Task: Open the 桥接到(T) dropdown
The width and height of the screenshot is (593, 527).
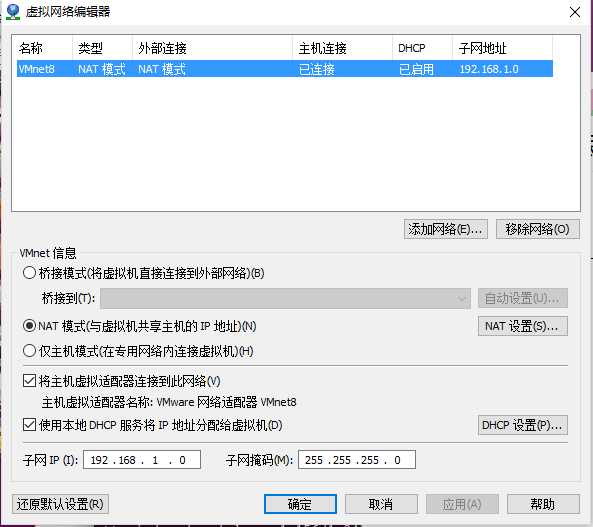Action: pos(286,298)
